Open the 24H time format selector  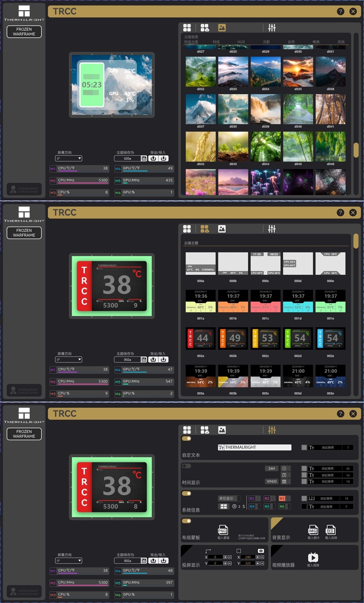pos(272,468)
